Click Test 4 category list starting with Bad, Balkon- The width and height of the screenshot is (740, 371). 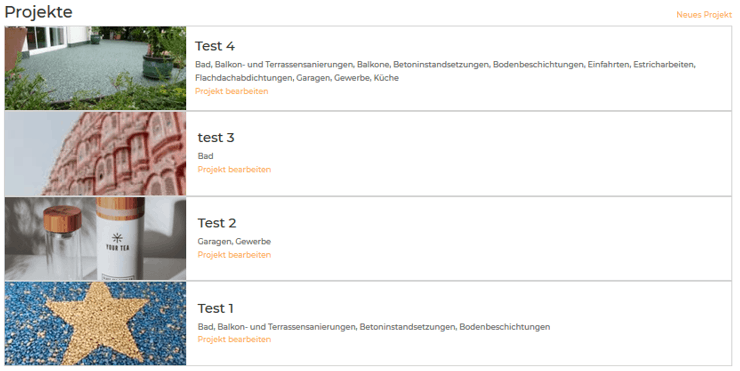[445, 71]
